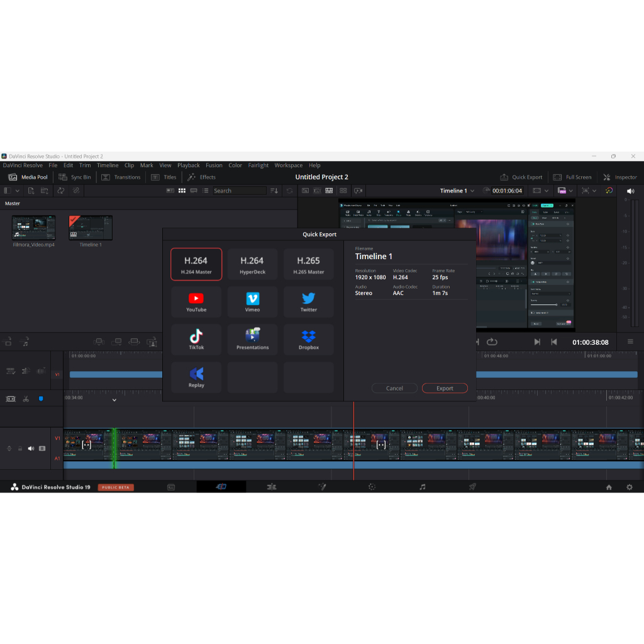The width and height of the screenshot is (644, 644).
Task: Open the viewer tools dropdown arrow
Action: point(594,191)
